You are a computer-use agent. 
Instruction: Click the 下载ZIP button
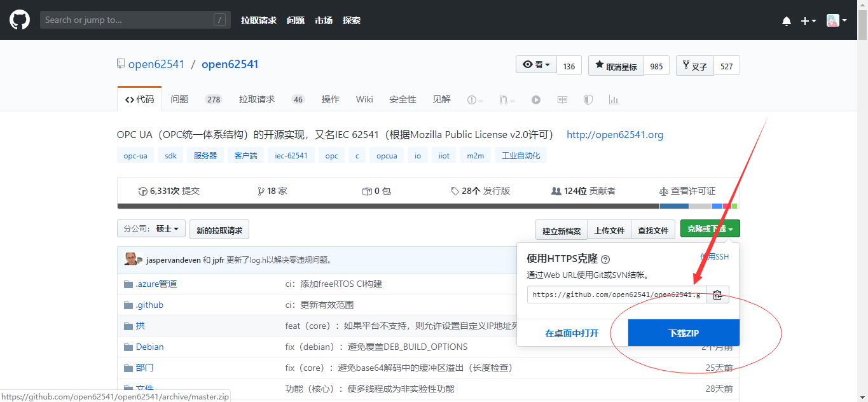pyautogui.click(x=682, y=332)
